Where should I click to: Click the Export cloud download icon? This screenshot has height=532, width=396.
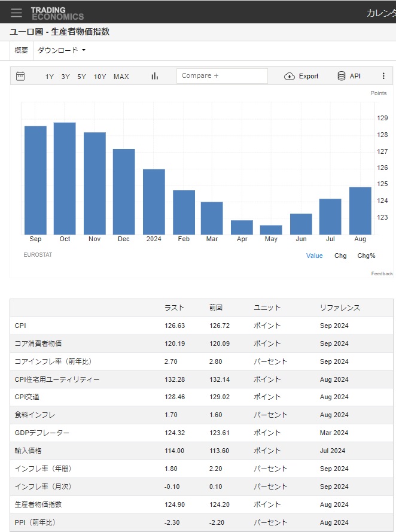290,76
